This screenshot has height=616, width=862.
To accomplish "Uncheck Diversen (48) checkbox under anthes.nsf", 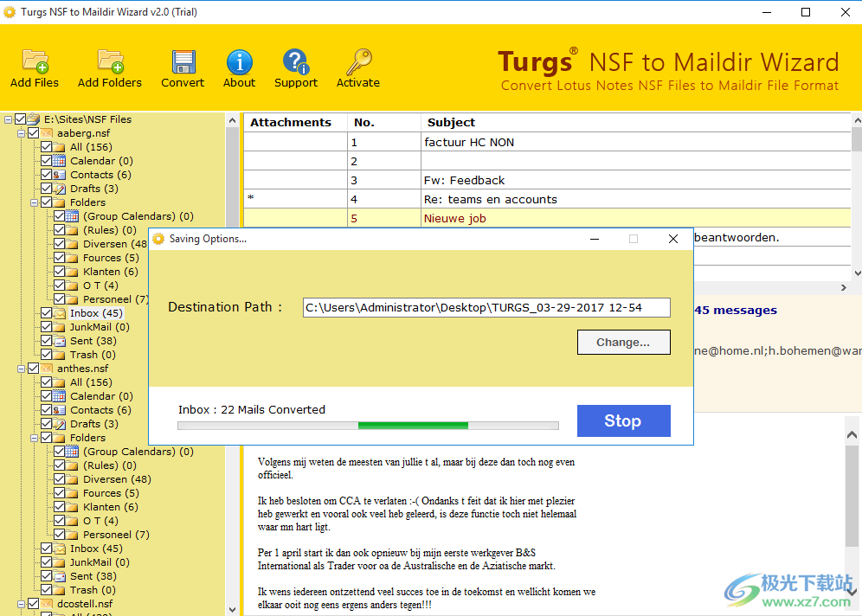I will [x=60, y=479].
